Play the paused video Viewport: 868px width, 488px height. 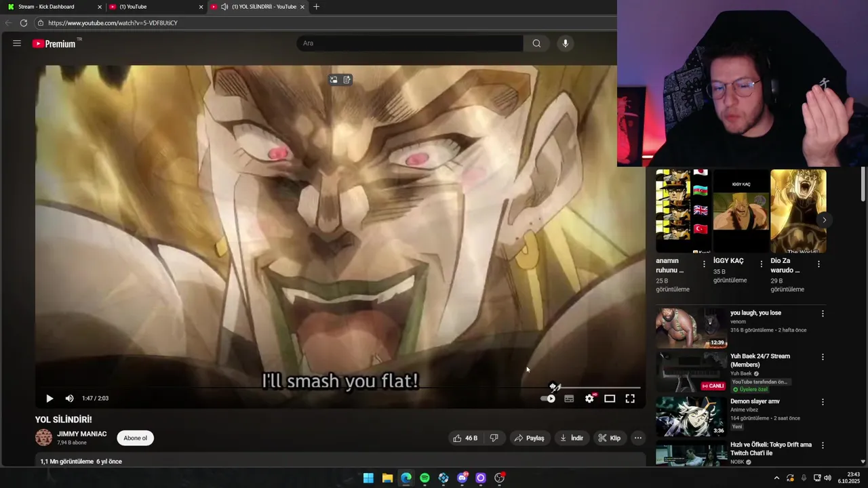(49, 399)
